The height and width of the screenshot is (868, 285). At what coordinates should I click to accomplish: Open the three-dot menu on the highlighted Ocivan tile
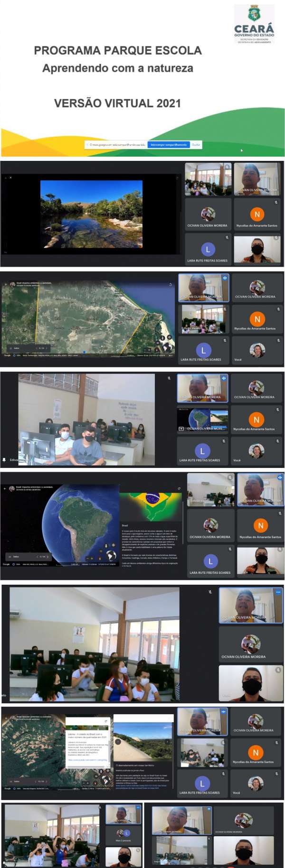[x=278, y=592]
